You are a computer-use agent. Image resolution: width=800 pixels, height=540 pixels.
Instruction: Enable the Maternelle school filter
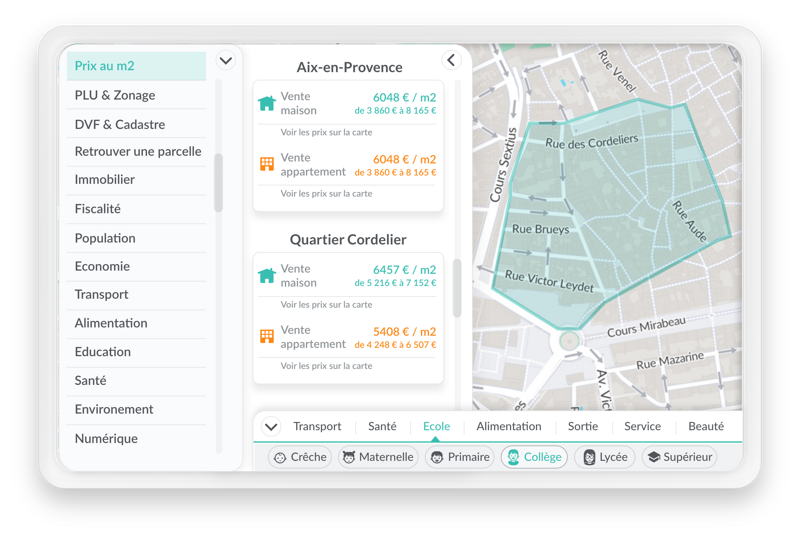coord(378,457)
